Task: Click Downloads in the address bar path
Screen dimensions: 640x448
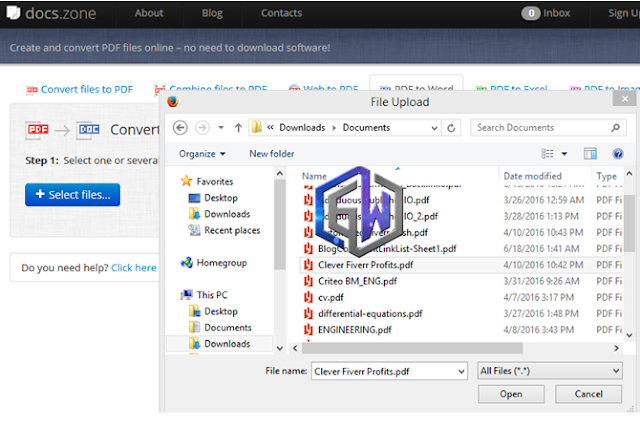Action: tap(302, 128)
